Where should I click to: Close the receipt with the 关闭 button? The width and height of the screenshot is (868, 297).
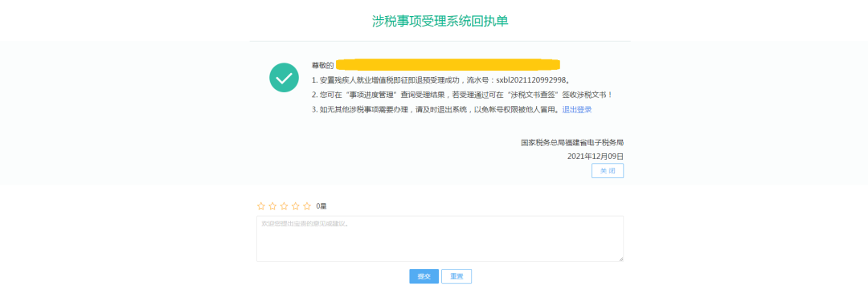[x=608, y=171]
